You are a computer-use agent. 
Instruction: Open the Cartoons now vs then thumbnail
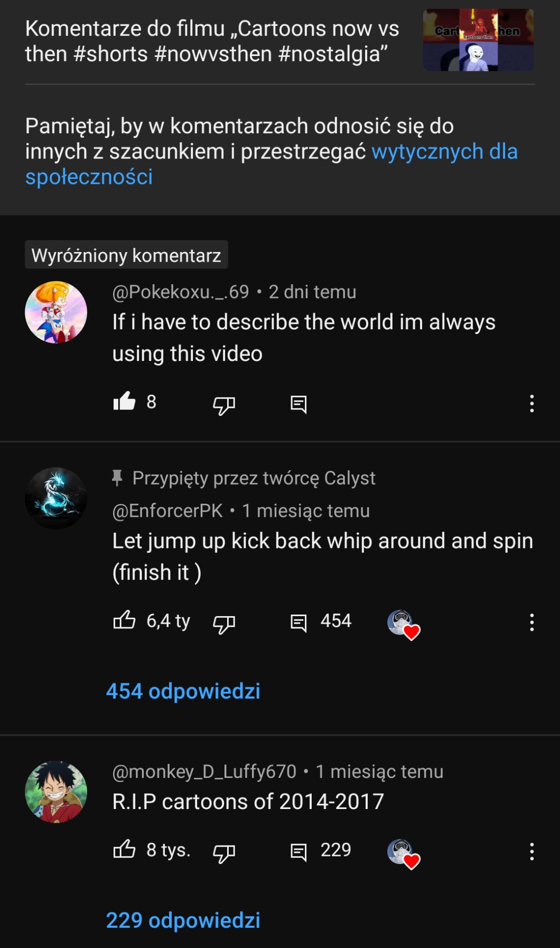478,40
